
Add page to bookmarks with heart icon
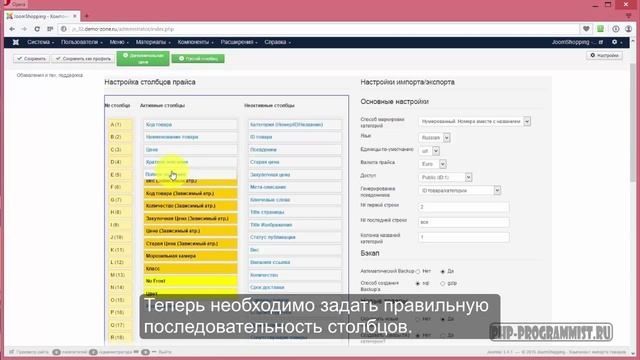pyautogui.click(x=586, y=29)
